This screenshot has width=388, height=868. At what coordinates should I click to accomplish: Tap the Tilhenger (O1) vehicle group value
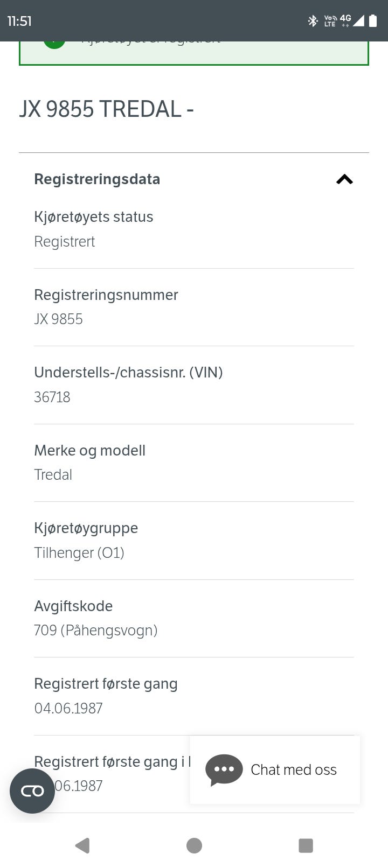79,553
